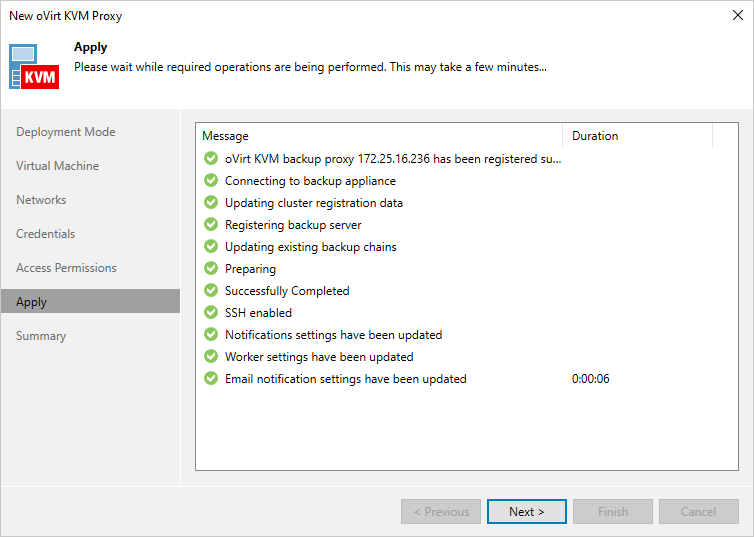This screenshot has width=754, height=537.
Task: Select 'Worker settings have been updated' message
Action: [319, 357]
